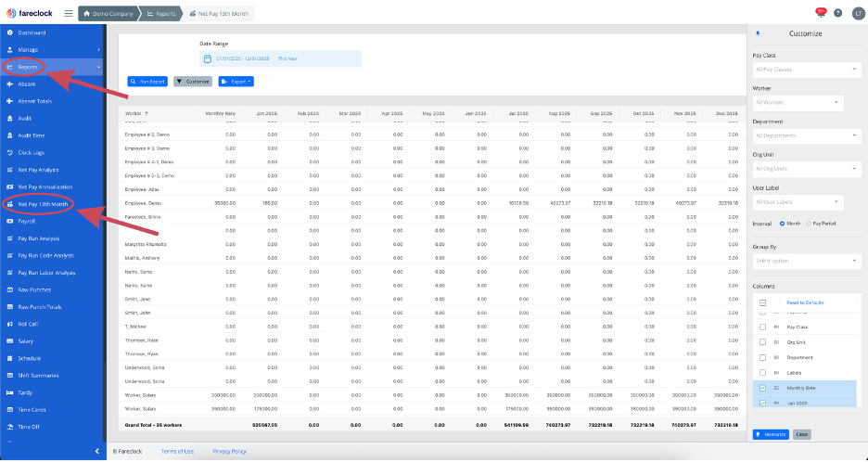Click the date range input field
This screenshot has height=462, width=868.
tap(280, 58)
